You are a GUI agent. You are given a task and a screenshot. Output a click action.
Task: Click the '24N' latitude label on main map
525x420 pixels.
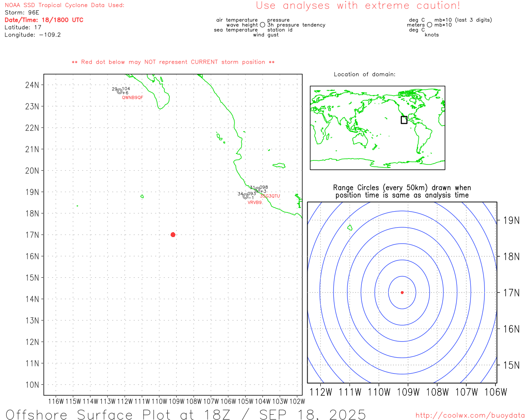[32, 85]
